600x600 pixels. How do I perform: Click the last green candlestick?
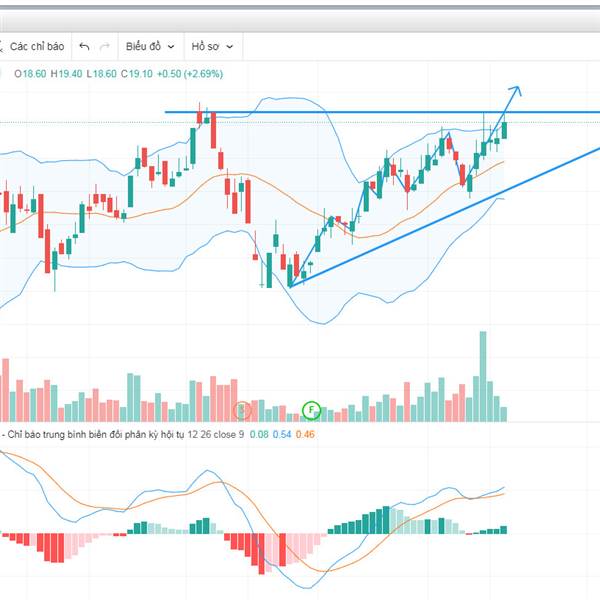(x=504, y=130)
